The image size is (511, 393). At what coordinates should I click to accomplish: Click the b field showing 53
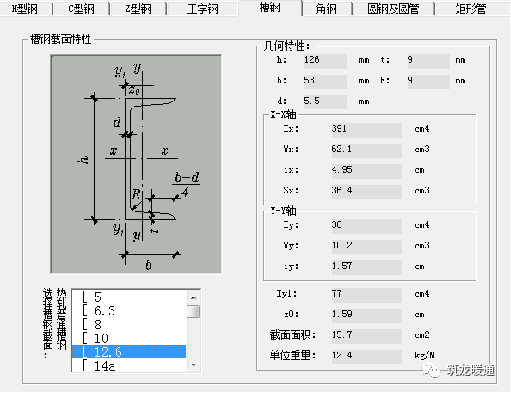(325, 81)
